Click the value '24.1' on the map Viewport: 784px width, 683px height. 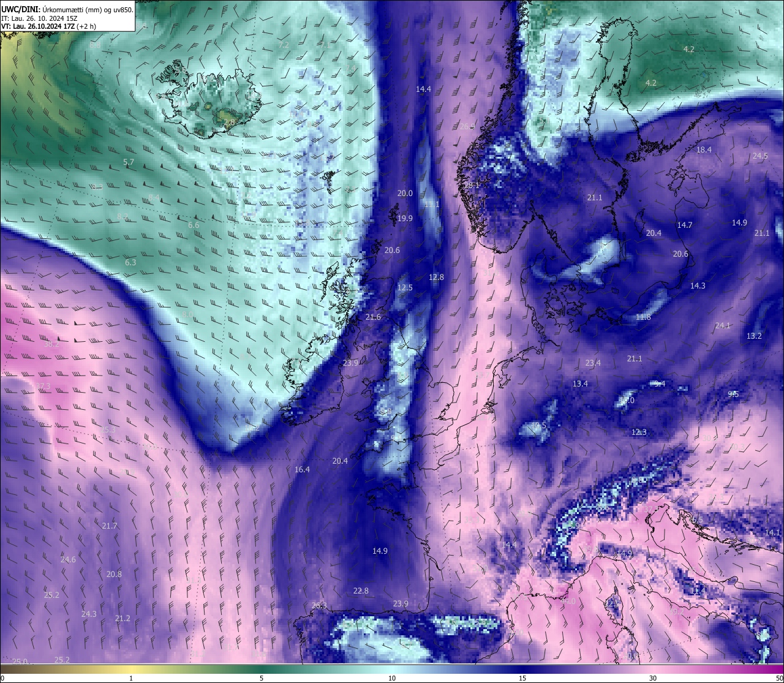723,326
